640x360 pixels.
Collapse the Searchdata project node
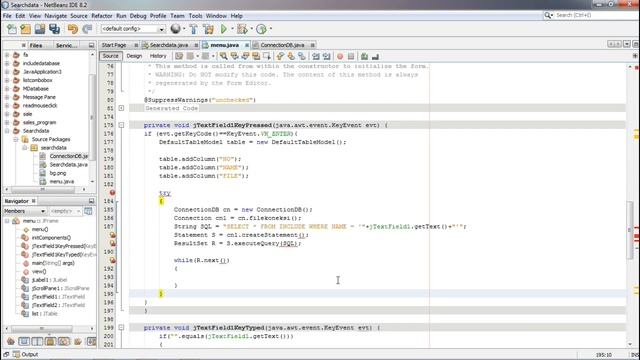(7, 131)
